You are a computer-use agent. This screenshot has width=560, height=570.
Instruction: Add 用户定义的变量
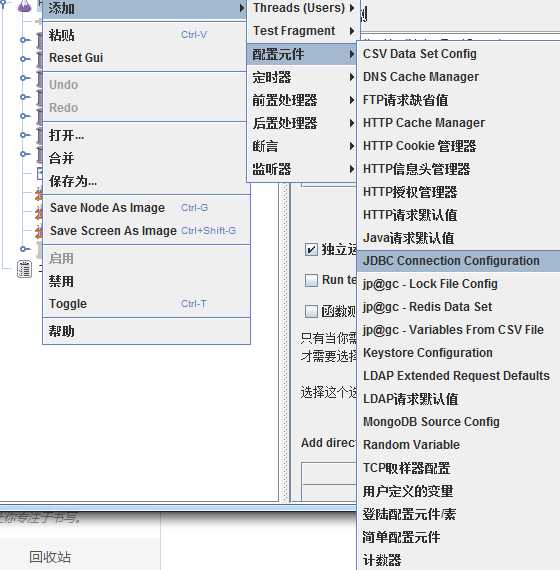[x=459, y=491]
